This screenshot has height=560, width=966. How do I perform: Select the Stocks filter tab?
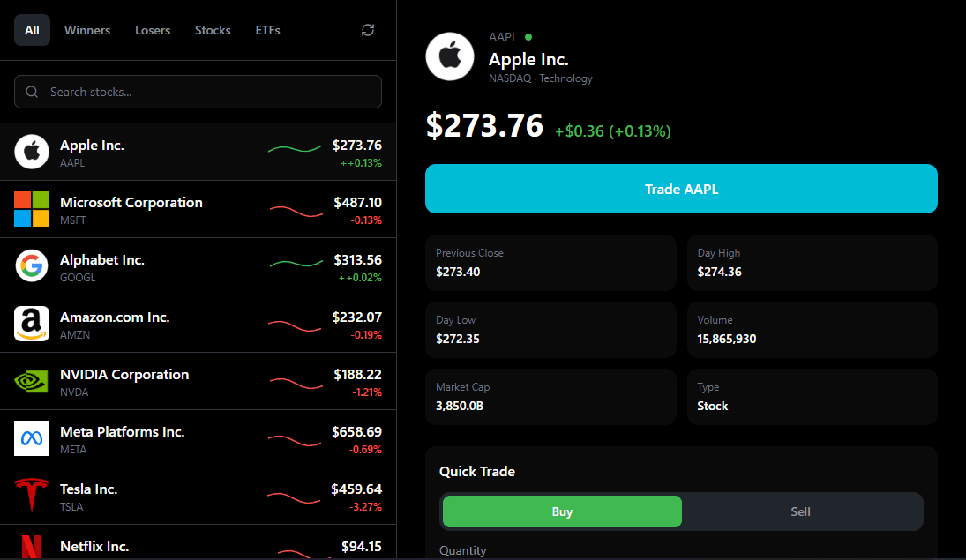click(x=213, y=29)
